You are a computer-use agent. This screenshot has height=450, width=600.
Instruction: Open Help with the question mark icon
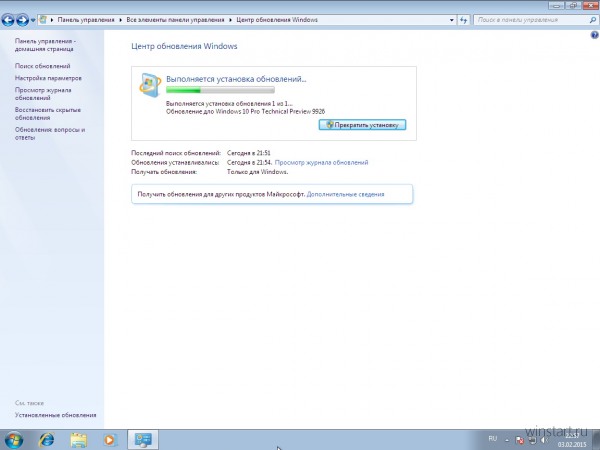pyautogui.click(x=594, y=35)
